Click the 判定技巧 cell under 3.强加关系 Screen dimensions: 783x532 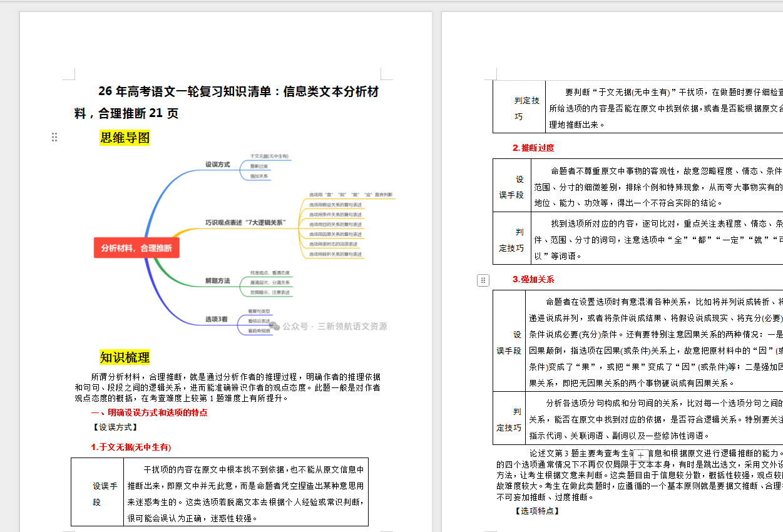tap(509, 419)
